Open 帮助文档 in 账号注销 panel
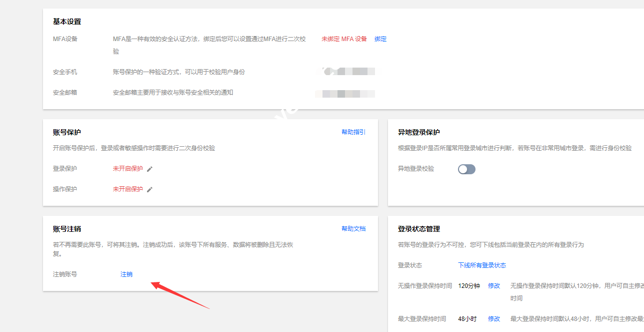Screen dimensions: 644x332 [x=353, y=229]
